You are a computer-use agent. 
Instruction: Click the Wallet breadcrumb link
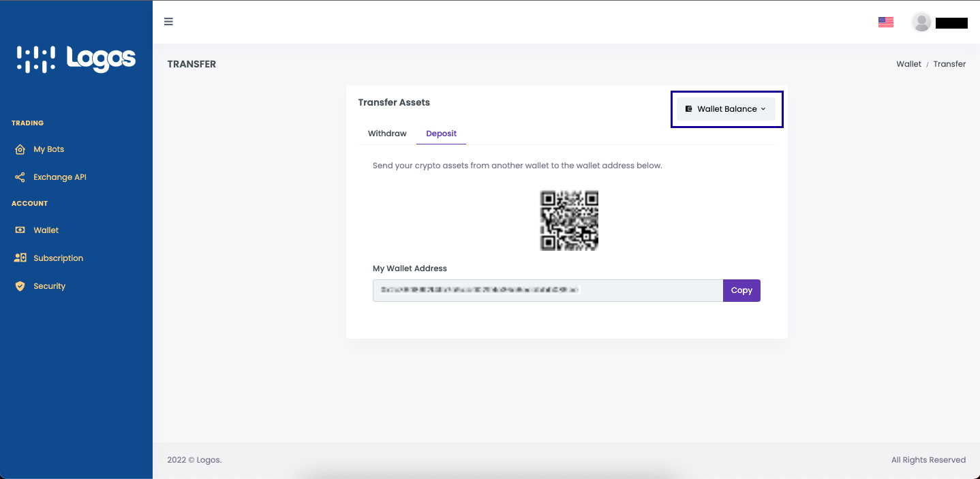pyautogui.click(x=908, y=64)
